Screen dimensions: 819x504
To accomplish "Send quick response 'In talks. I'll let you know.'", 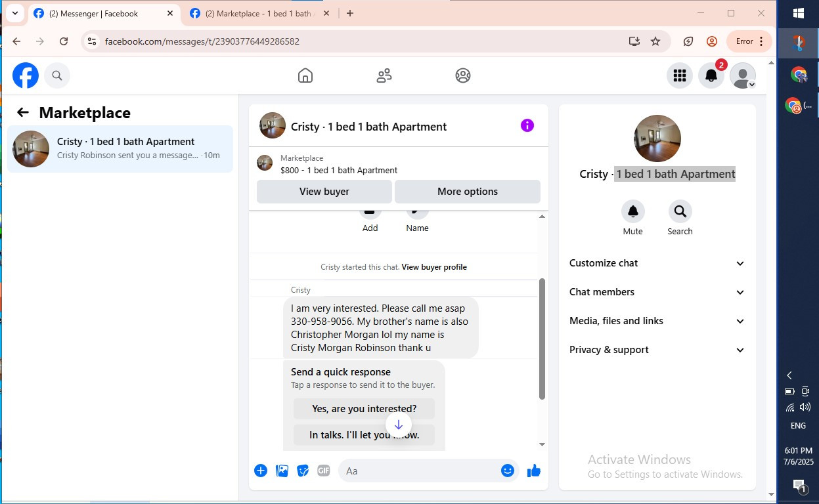I will click(364, 434).
